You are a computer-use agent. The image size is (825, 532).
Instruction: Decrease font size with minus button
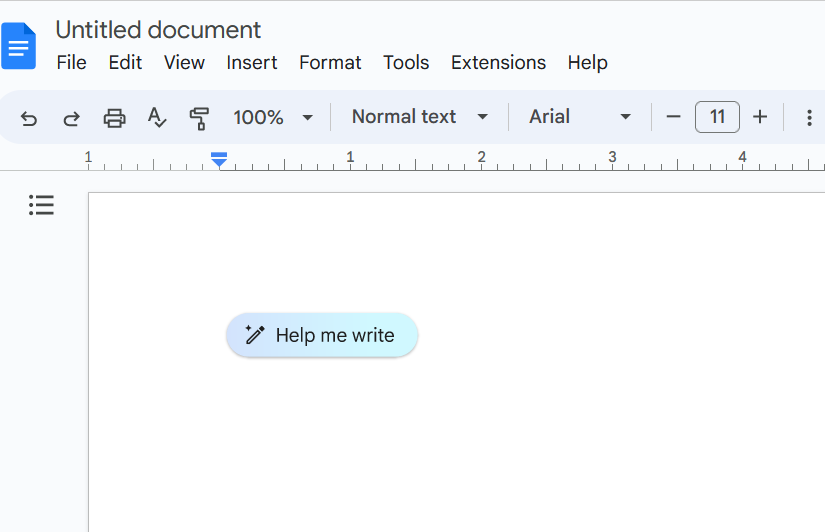(x=673, y=117)
